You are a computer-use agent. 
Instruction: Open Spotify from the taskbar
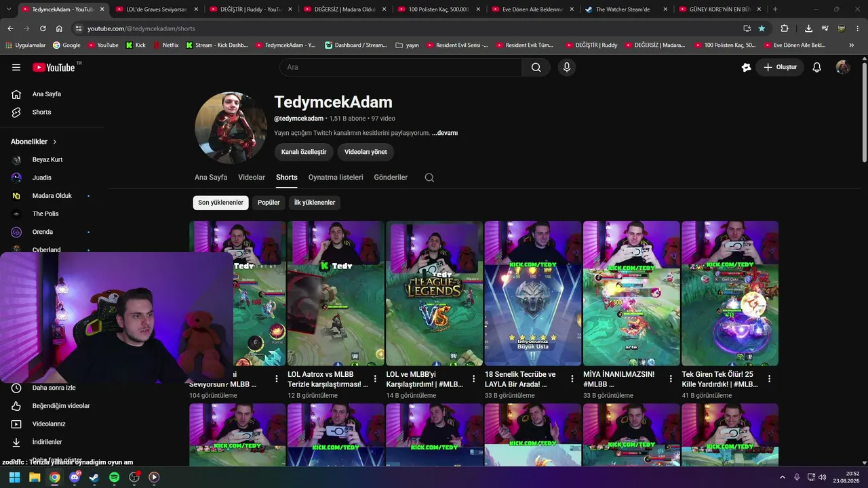pyautogui.click(x=115, y=477)
